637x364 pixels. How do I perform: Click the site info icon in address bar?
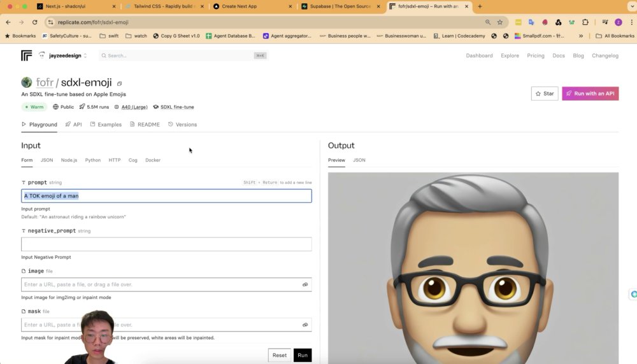[x=50, y=22]
